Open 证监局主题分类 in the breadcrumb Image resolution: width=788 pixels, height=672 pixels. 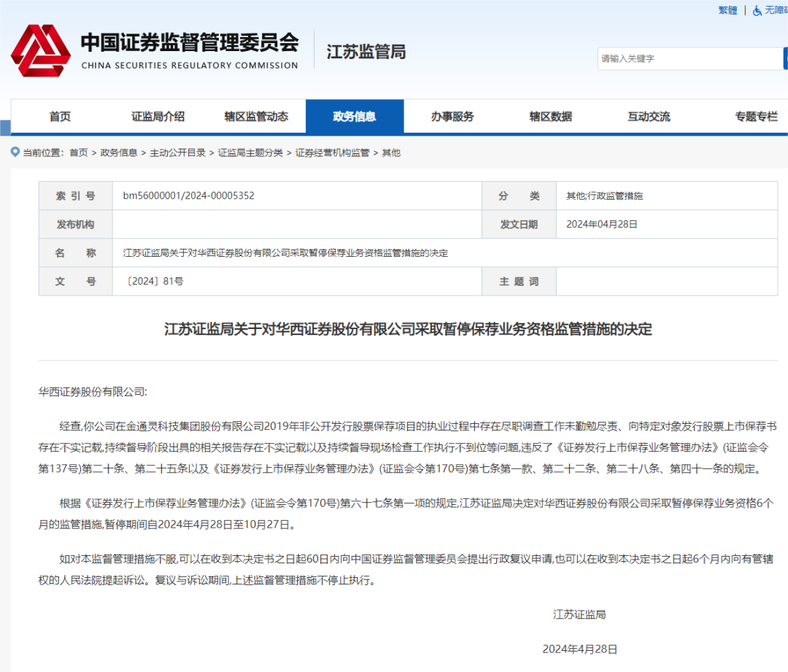pyautogui.click(x=251, y=152)
